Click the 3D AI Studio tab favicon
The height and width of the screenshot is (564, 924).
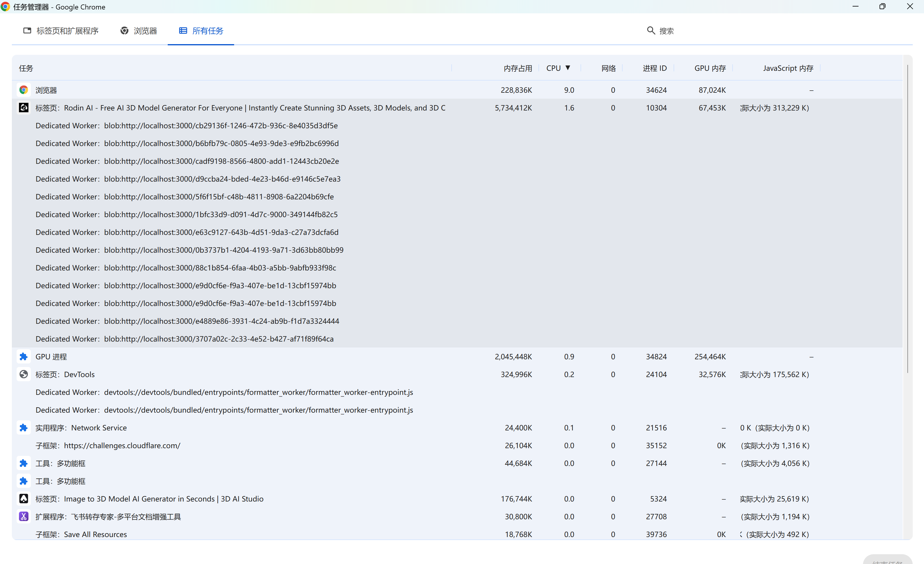[x=24, y=499]
